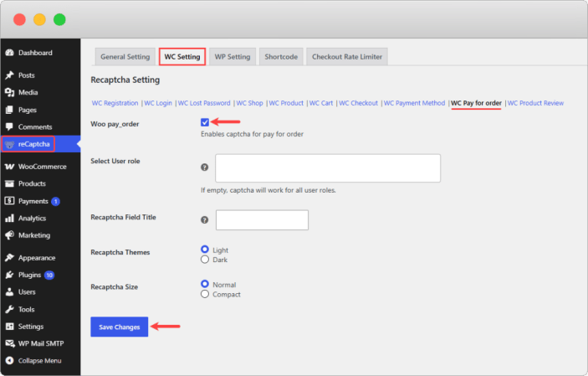
Task: Open WooCommerce menu item in sidebar
Action: pos(40,167)
